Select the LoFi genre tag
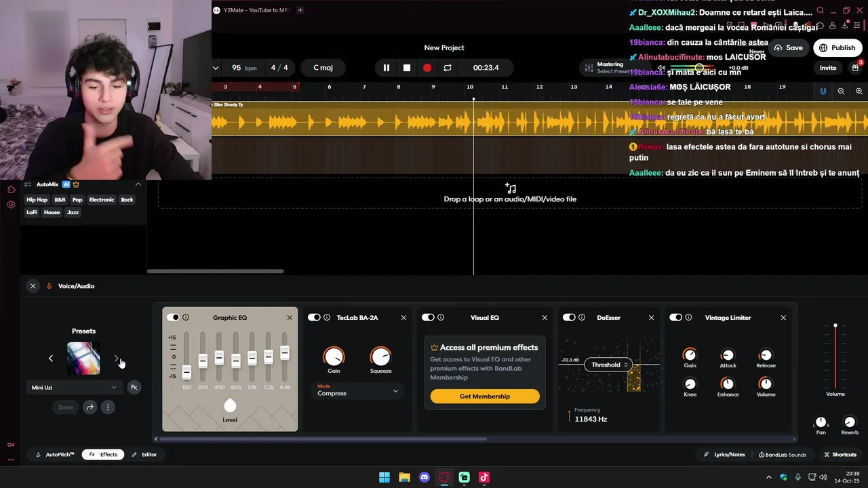 [x=32, y=213]
